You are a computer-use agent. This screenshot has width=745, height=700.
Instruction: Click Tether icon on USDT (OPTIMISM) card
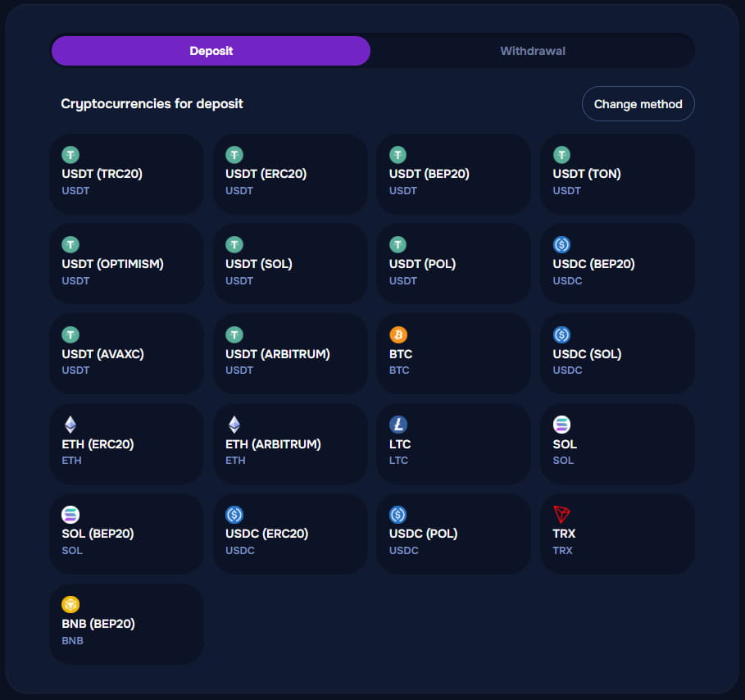[70, 245]
